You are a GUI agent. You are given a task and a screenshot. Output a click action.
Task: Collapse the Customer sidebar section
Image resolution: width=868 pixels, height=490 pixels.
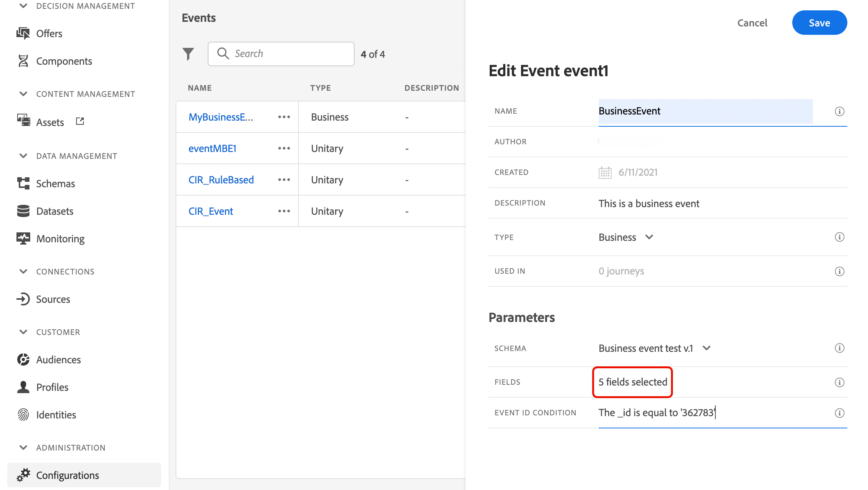[x=23, y=332]
